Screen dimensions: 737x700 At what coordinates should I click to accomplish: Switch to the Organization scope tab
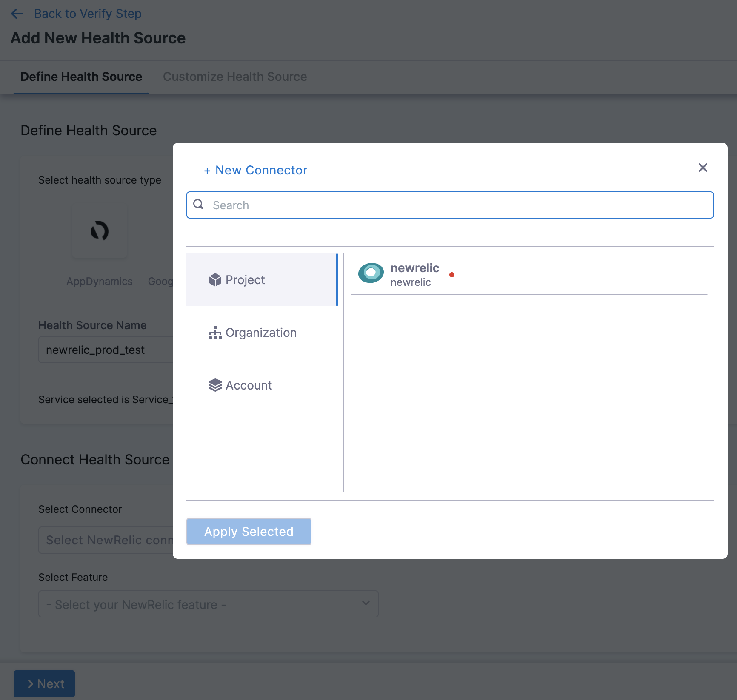(261, 333)
